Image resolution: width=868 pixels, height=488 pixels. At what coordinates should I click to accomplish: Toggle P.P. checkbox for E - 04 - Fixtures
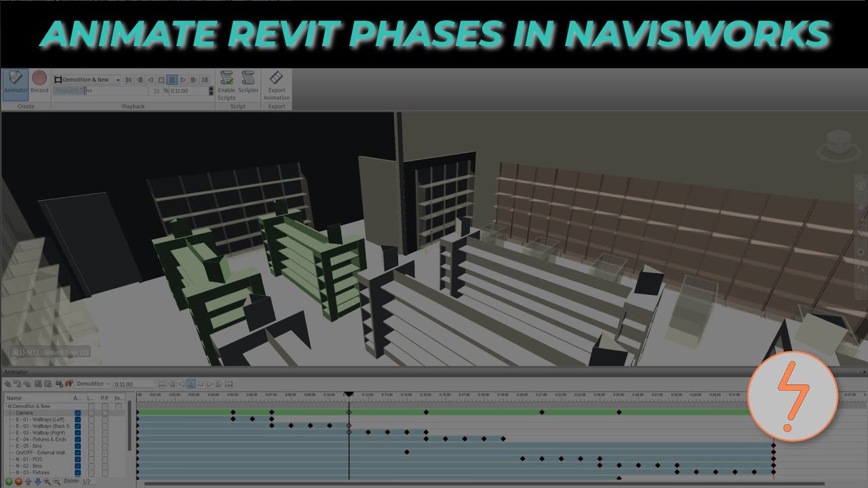(105, 439)
